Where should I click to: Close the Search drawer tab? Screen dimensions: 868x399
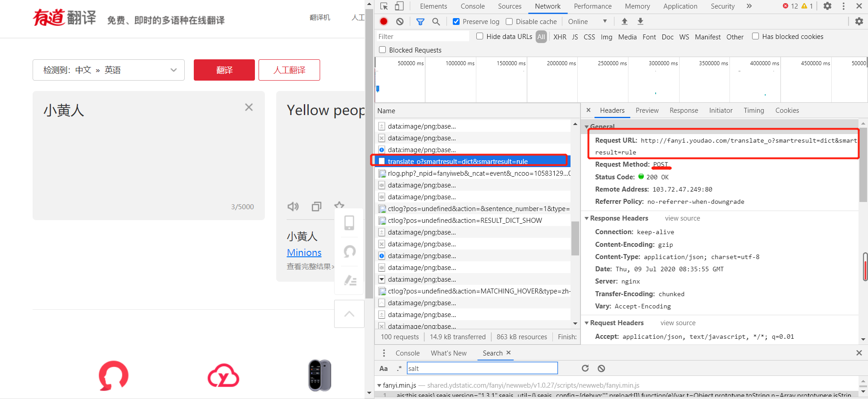coord(508,352)
